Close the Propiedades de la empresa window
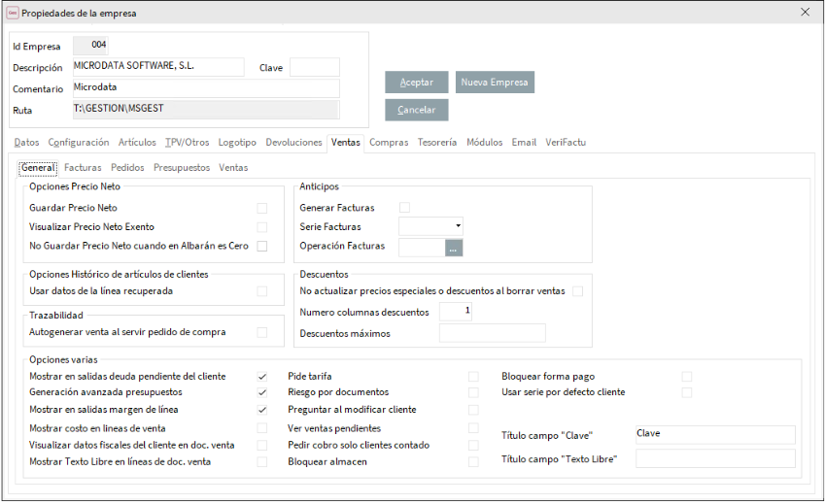825x504 pixels. coord(804,13)
